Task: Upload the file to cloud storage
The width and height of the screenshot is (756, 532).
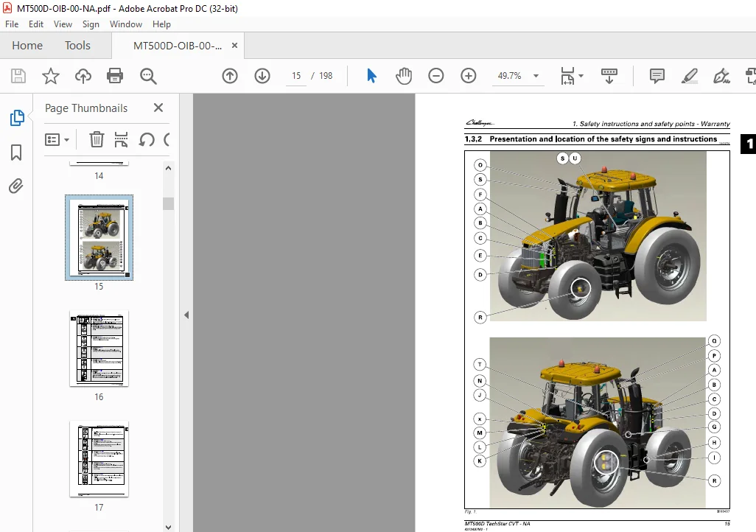Action: click(83, 76)
